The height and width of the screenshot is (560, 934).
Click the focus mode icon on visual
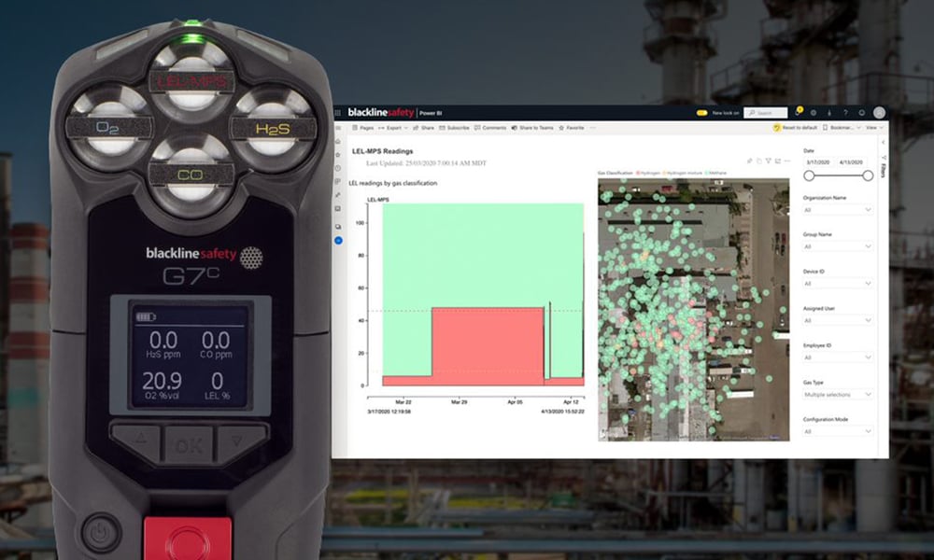778,161
